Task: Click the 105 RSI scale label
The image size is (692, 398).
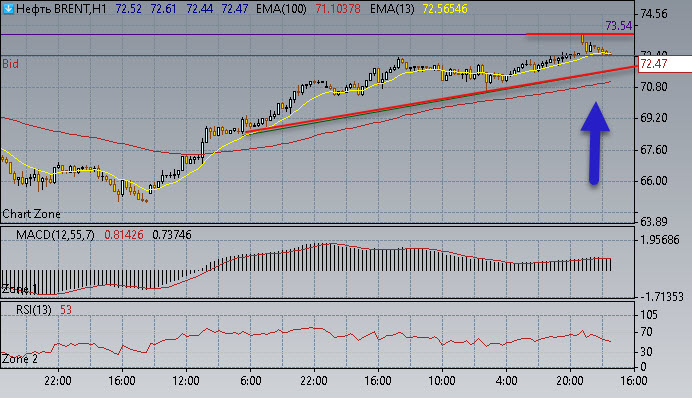Action: 649,315
